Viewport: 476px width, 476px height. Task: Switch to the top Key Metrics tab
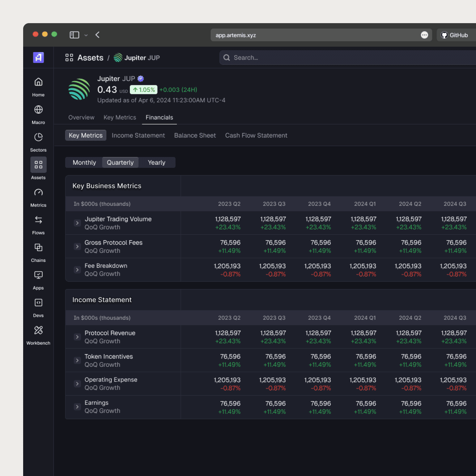point(120,117)
